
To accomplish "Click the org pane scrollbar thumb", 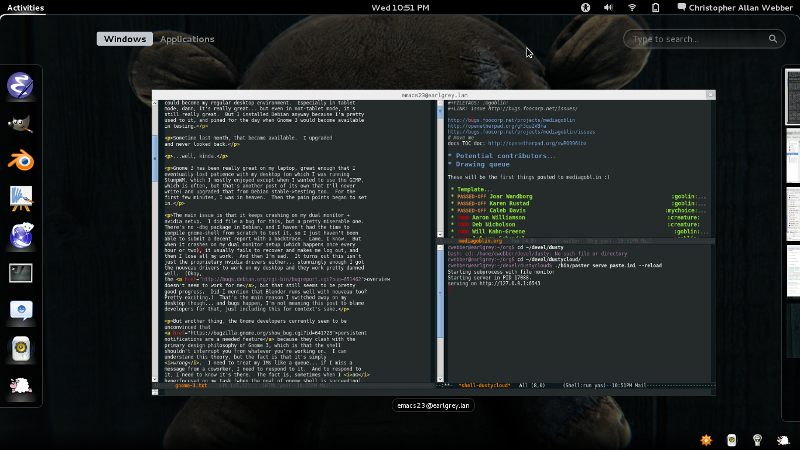I will coord(440,114).
